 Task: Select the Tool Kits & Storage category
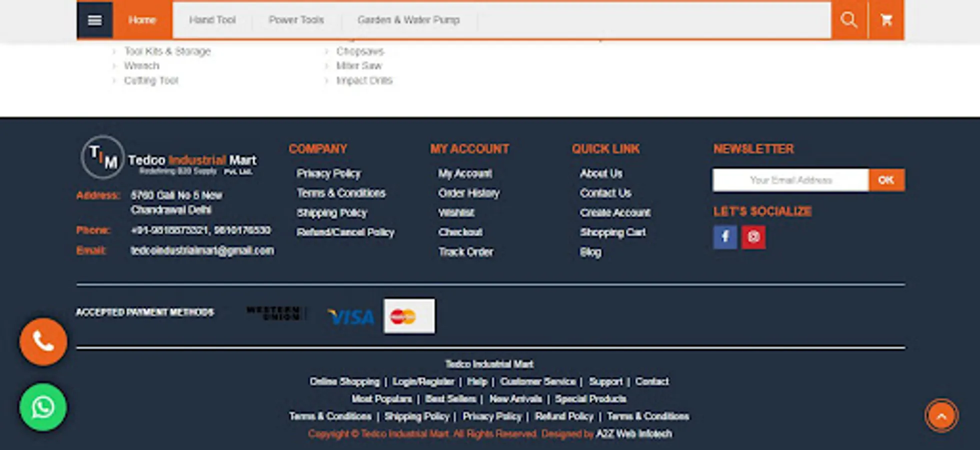point(167,51)
